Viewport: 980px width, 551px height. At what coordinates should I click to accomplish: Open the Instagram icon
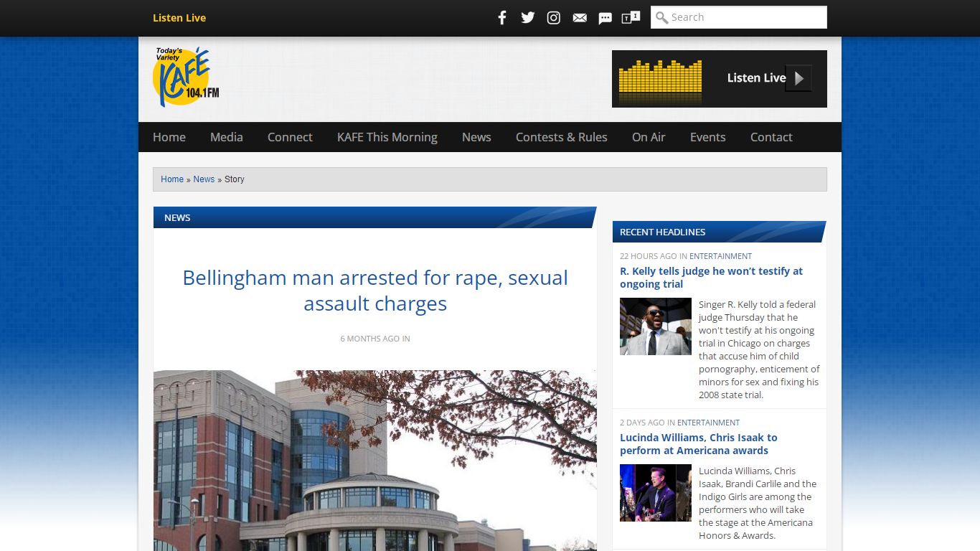coord(554,18)
